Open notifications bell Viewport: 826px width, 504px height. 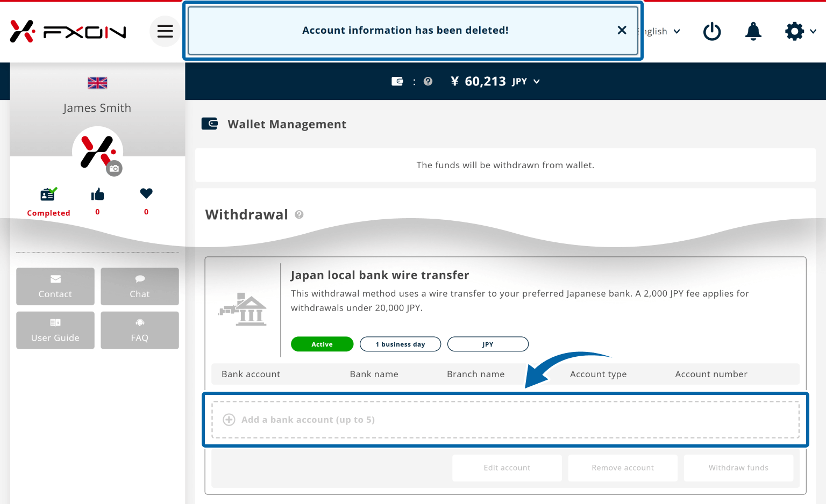click(x=753, y=31)
